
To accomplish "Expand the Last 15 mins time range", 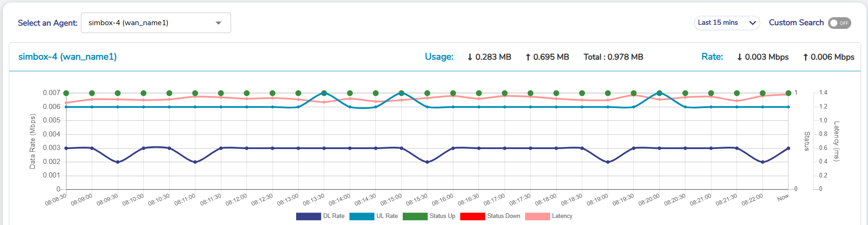I will [x=727, y=23].
